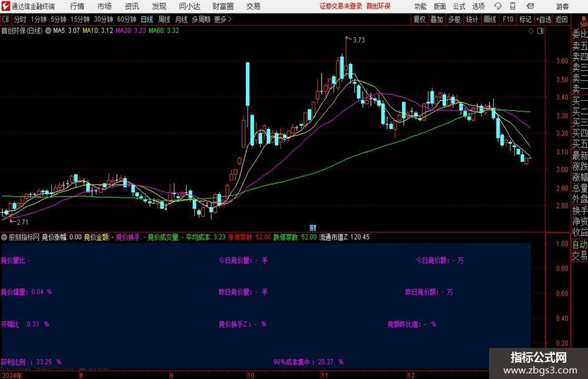Screen dimensions: 588x379
Task: Click the MA60: 3.32 value label
Action: [164, 30]
